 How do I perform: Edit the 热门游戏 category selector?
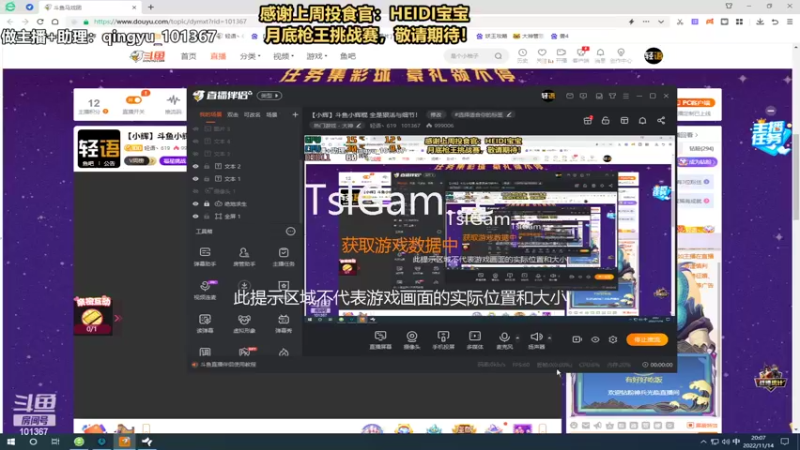[x=337, y=126]
